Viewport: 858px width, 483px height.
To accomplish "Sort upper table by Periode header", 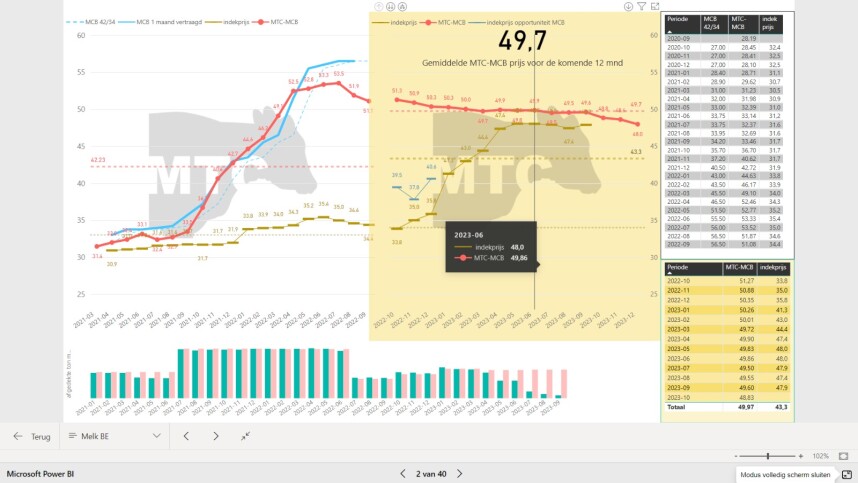I will 682,24.
